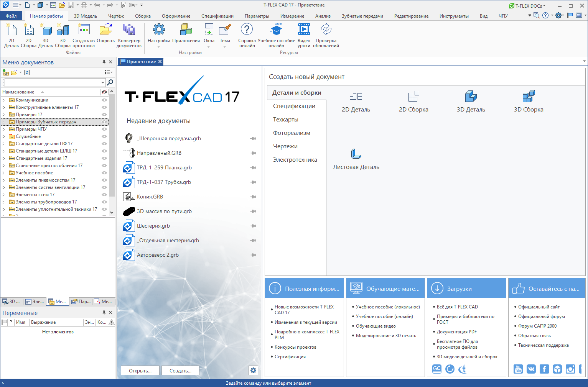
Task: Toggle visibility of Конструктивные элементы 17
Action: click(104, 107)
